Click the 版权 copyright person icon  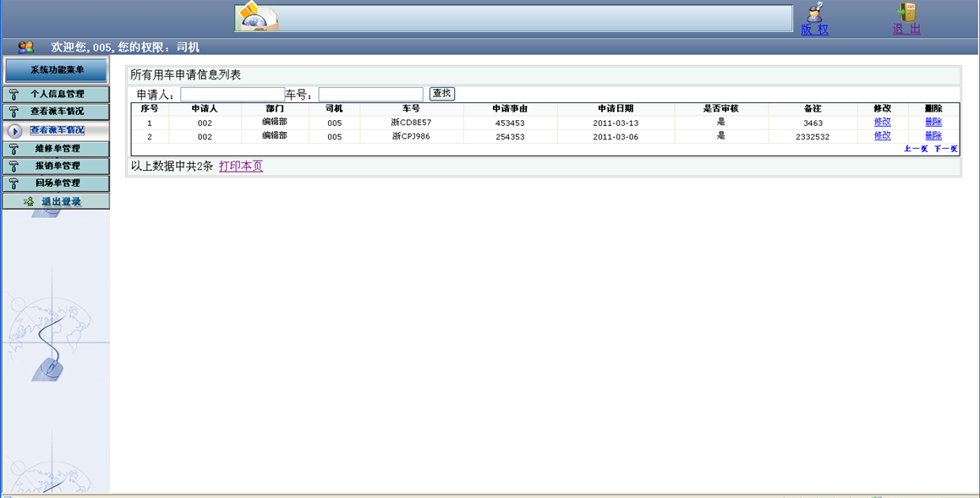pyautogui.click(x=815, y=12)
